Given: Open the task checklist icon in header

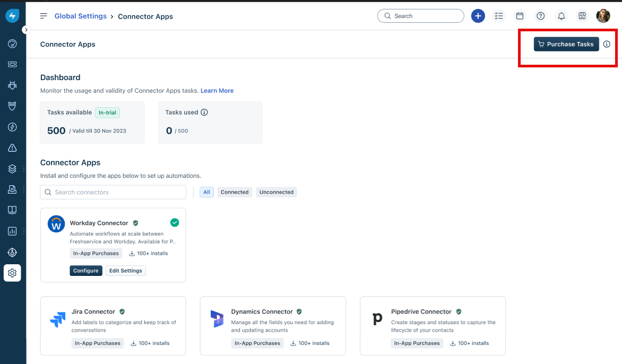Looking at the screenshot, I should (499, 16).
